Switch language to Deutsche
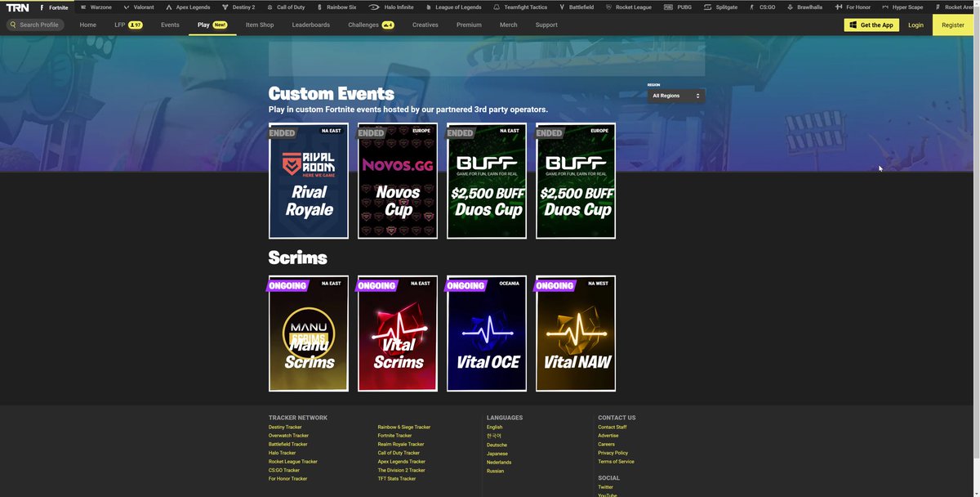This screenshot has width=980, height=497. coord(497,445)
